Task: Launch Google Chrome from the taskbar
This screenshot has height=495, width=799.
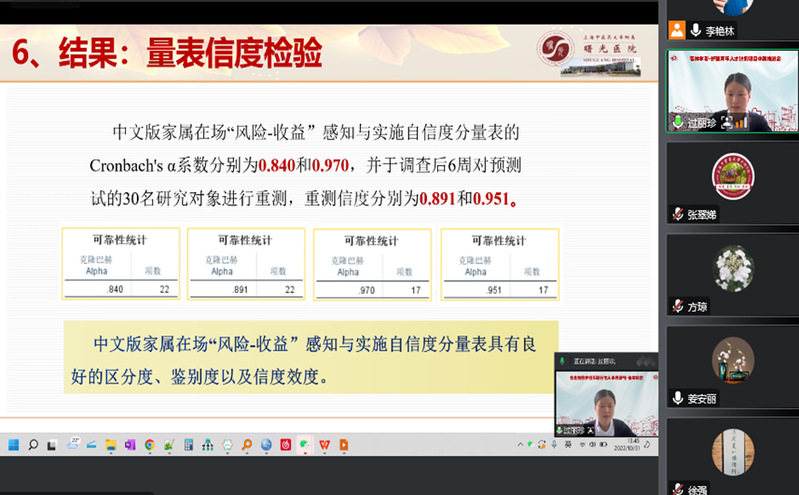Action: point(149,445)
